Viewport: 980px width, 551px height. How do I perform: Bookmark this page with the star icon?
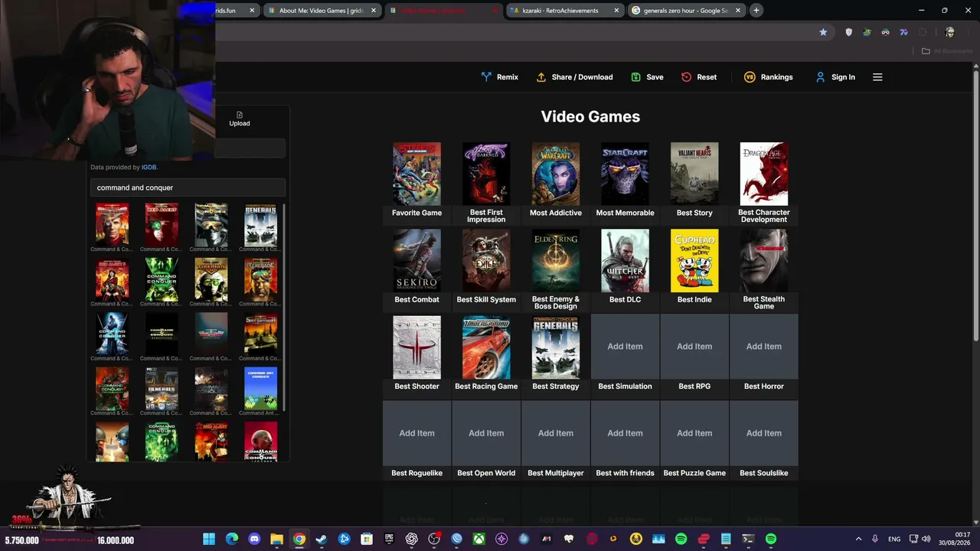pyautogui.click(x=823, y=32)
